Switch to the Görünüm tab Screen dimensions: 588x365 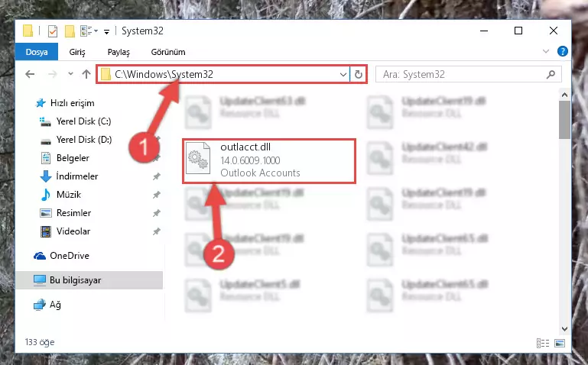[168, 52]
